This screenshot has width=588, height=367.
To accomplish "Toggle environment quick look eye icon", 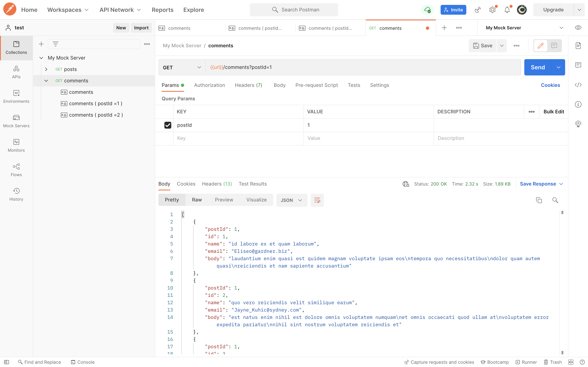I will pyautogui.click(x=578, y=28).
